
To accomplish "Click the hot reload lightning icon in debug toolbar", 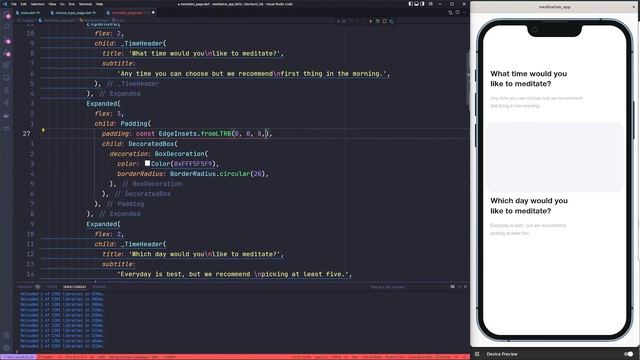I will pyautogui.click(x=371, y=21).
